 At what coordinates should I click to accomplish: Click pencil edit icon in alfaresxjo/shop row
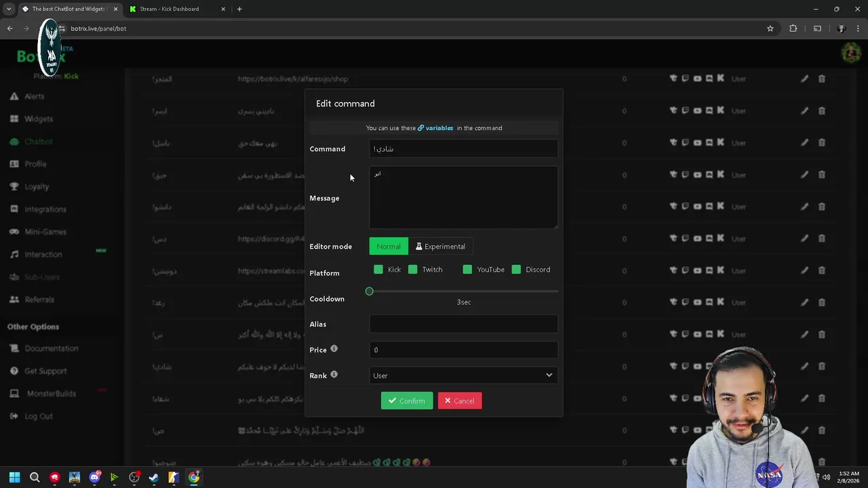click(804, 79)
